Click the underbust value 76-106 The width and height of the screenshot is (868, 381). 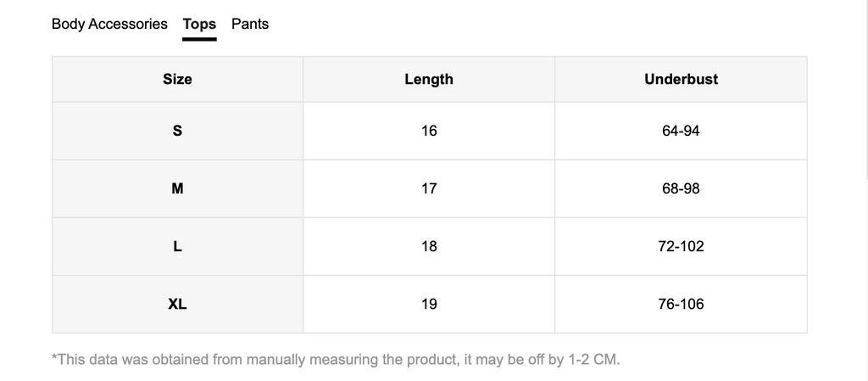click(x=681, y=304)
